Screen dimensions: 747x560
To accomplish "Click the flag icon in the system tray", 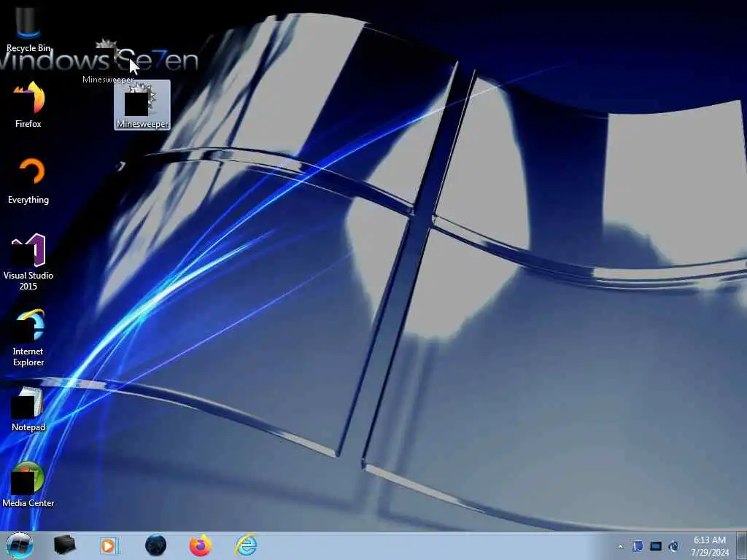I will 638,546.
